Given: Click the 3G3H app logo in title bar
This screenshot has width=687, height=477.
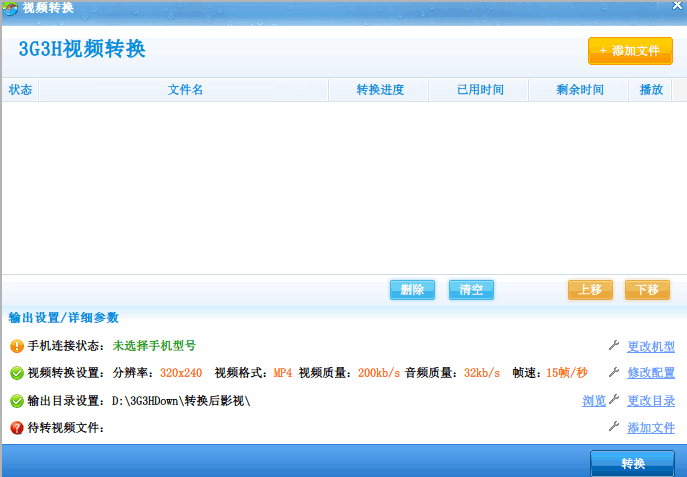Looking at the screenshot, I should point(10,8).
